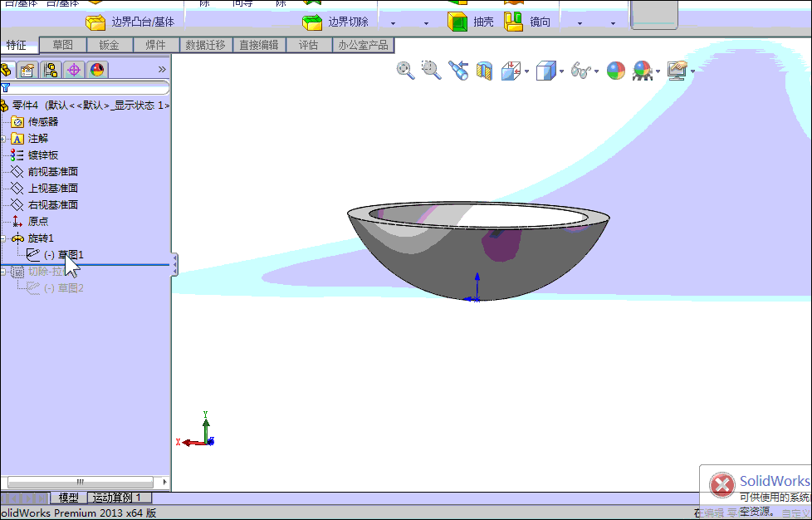
Task: Open the DimXpertManager crosshair tab
Action: coord(74,70)
